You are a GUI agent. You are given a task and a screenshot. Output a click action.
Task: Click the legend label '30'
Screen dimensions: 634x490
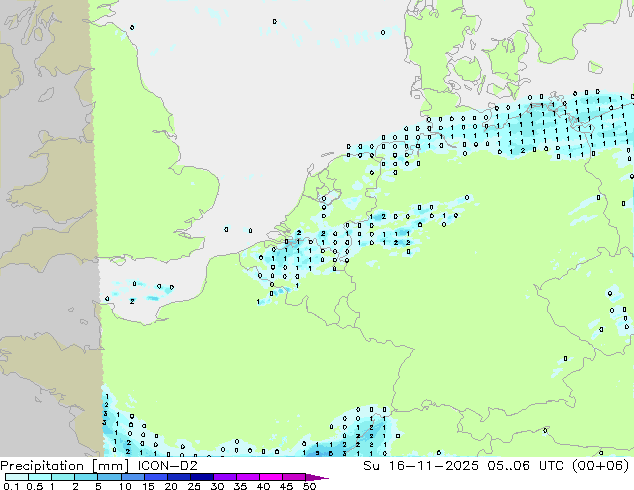click(x=217, y=486)
